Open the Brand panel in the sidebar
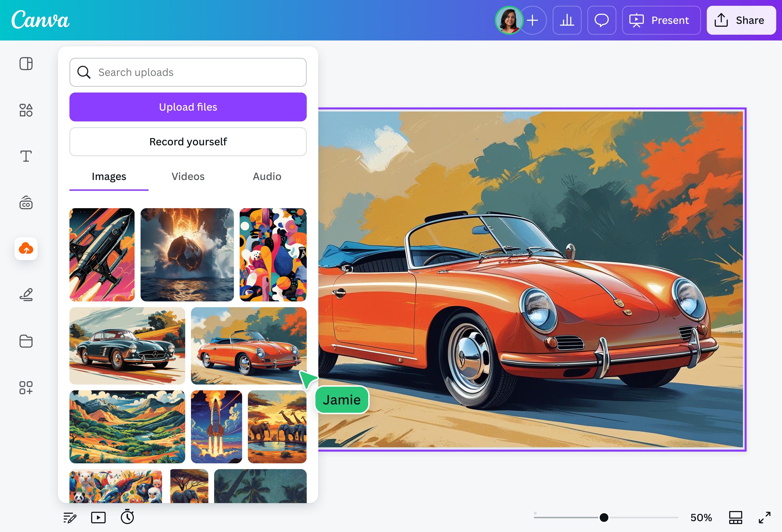This screenshot has width=782, height=532. 26,203
